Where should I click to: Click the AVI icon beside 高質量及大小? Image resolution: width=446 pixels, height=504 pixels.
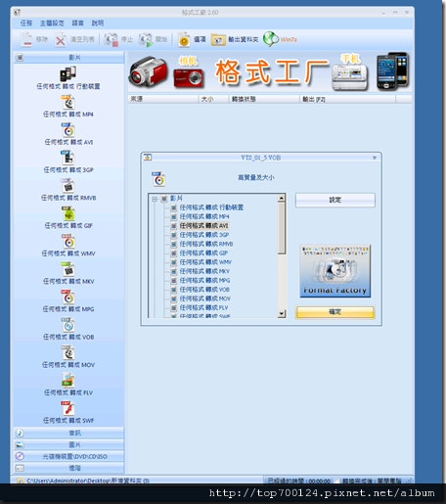click(158, 179)
